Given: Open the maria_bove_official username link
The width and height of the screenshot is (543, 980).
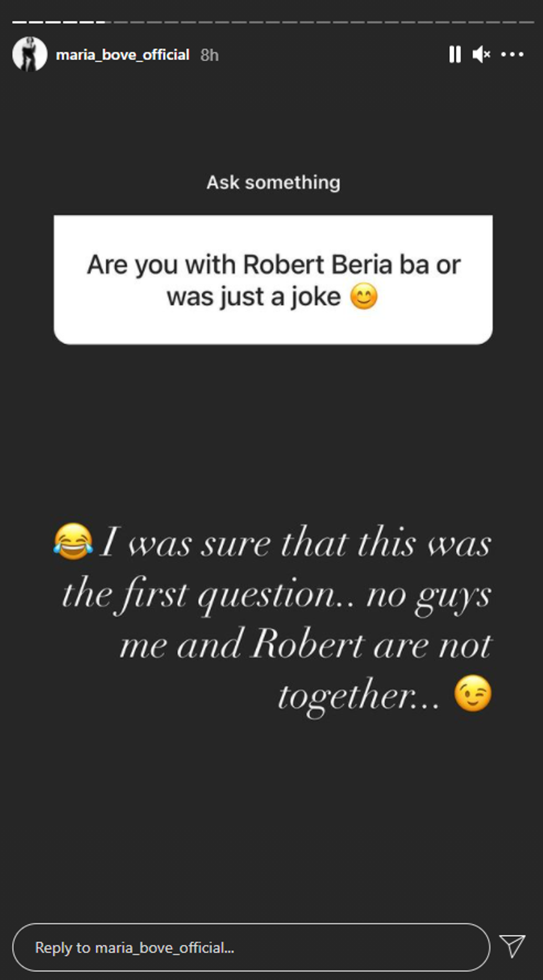Looking at the screenshot, I should click(x=122, y=54).
